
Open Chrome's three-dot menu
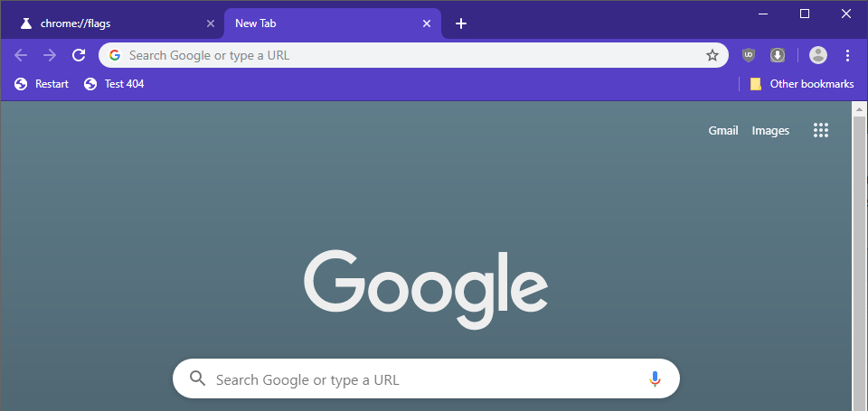(x=847, y=55)
